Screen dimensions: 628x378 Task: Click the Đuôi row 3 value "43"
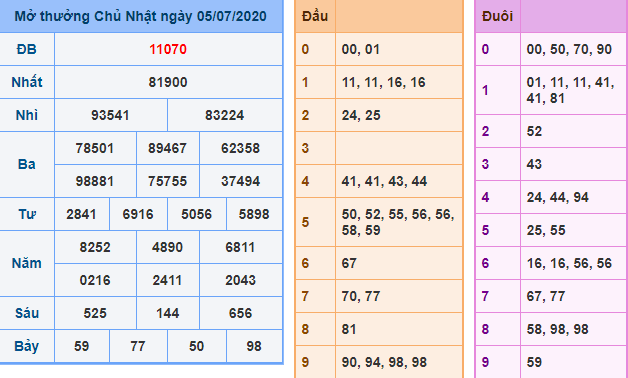(534, 164)
